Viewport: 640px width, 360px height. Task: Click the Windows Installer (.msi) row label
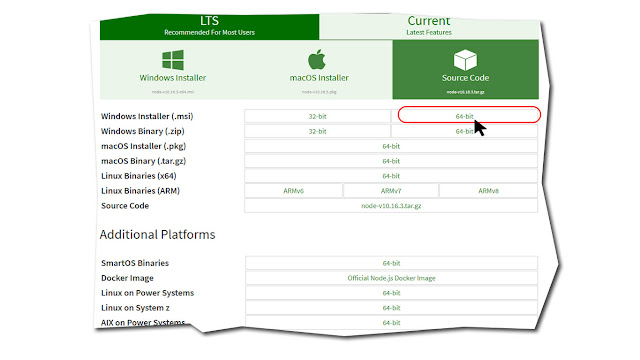tap(147, 116)
